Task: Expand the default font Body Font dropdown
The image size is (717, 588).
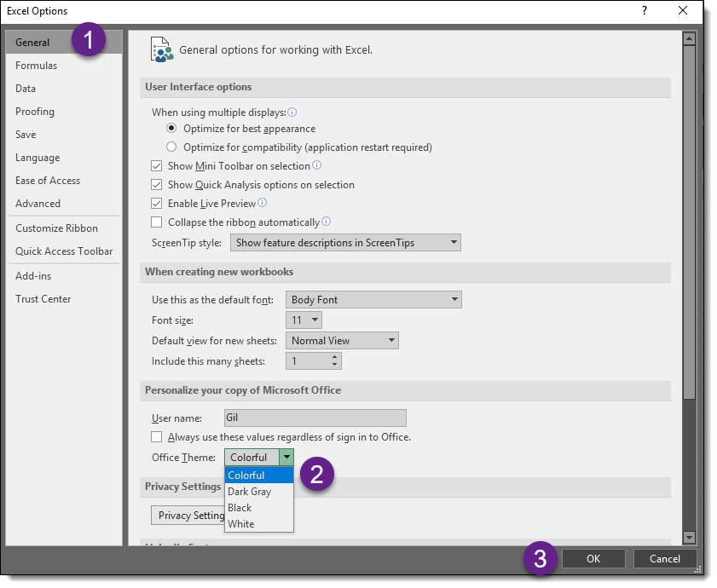Action: 373,300
